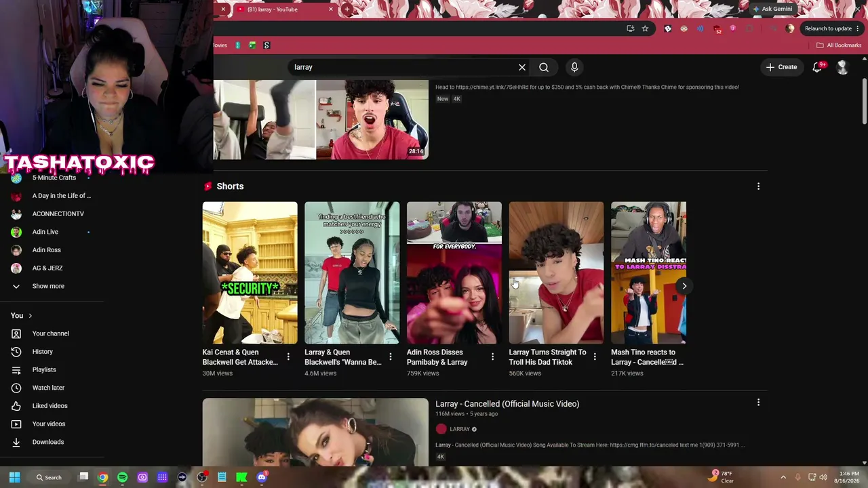The image size is (868, 488).
Task: Open the volume control in system tray
Action: [823, 477]
